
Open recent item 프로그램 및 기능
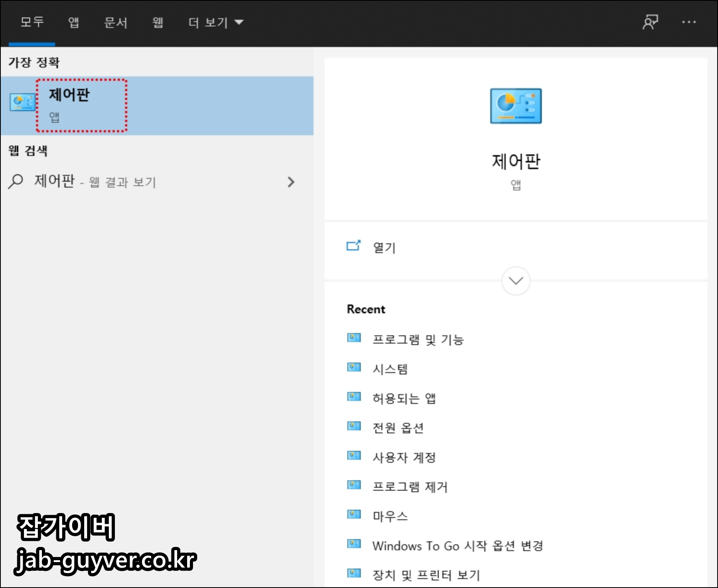coord(418,340)
